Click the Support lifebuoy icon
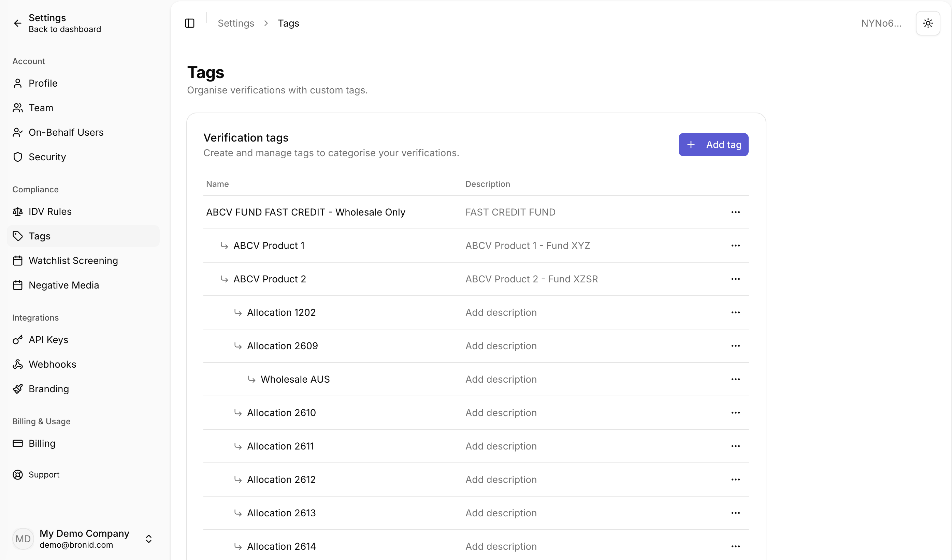 [x=18, y=475]
